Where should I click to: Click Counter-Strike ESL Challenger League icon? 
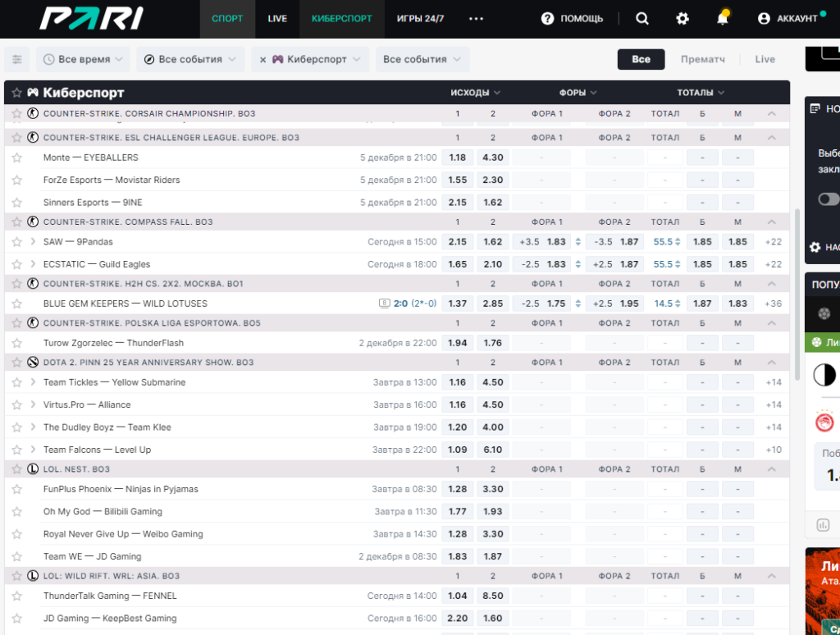pos(33,137)
